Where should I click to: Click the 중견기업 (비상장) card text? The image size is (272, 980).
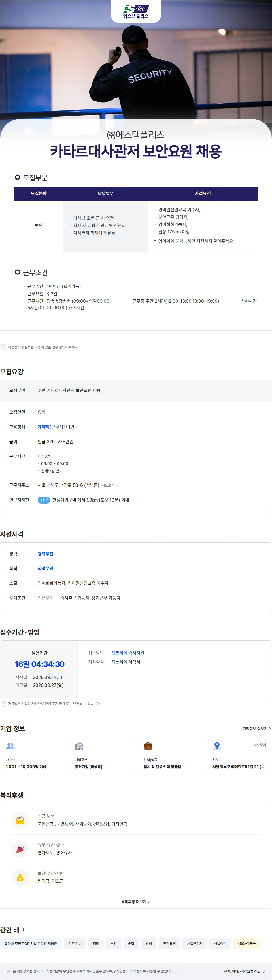point(89,766)
